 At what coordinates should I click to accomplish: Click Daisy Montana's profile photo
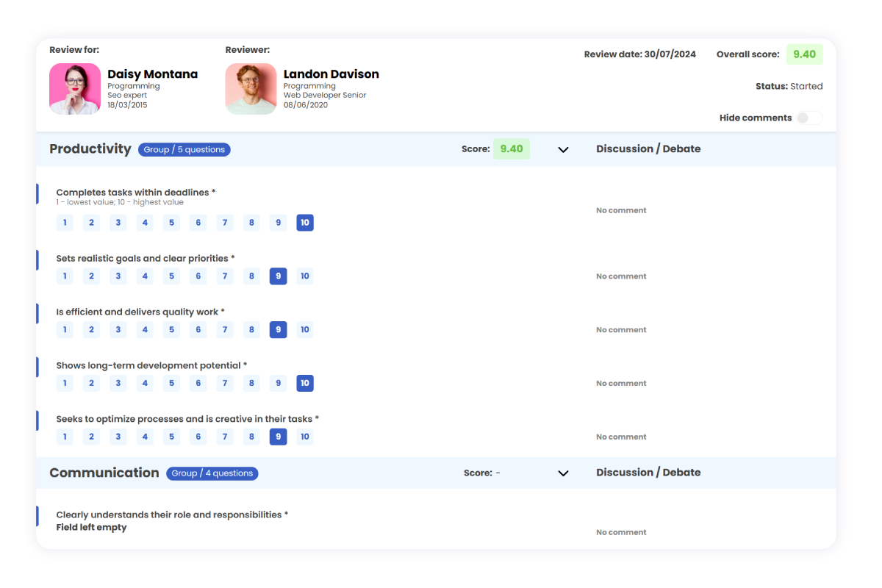pyautogui.click(x=74, y=90)
